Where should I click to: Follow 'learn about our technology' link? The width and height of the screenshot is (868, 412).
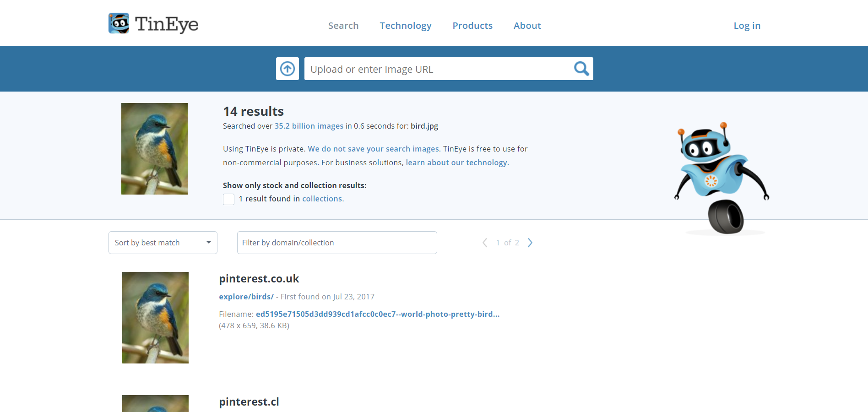pos(456,163)
